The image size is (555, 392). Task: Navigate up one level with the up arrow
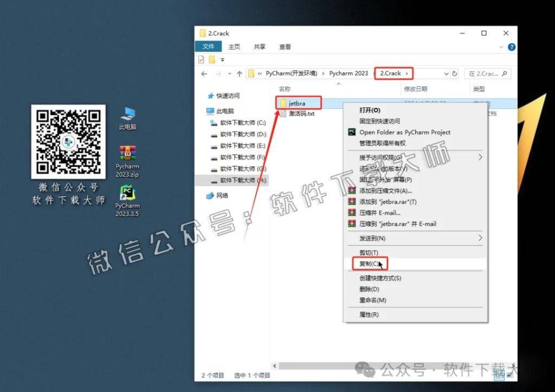[240, 73]
